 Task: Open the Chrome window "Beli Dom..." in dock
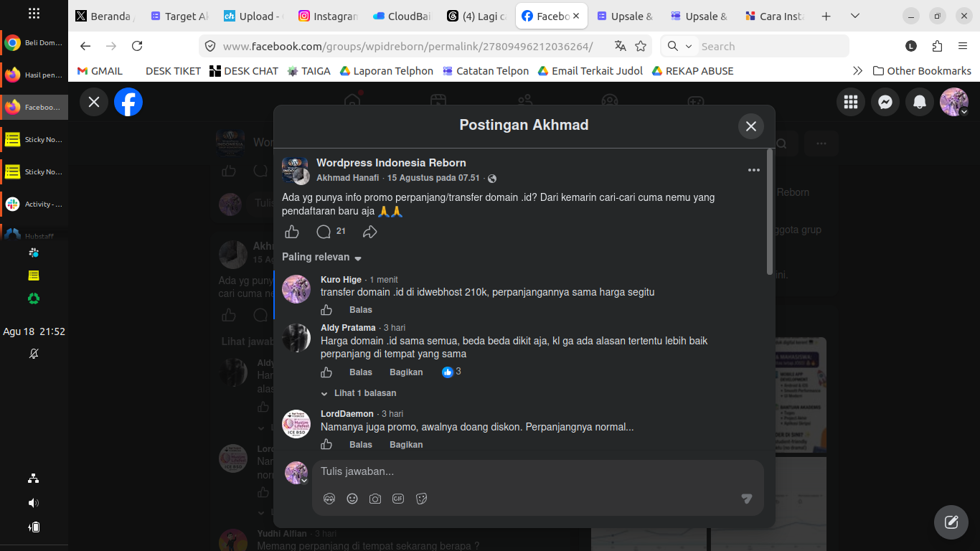point(34,43)
